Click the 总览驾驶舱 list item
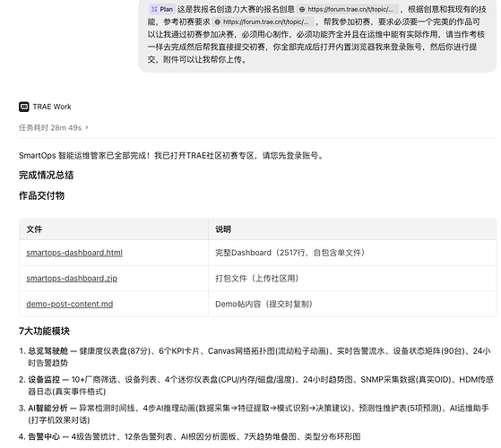The height and width of the screenshot is (448, 501). pos(255,357)
